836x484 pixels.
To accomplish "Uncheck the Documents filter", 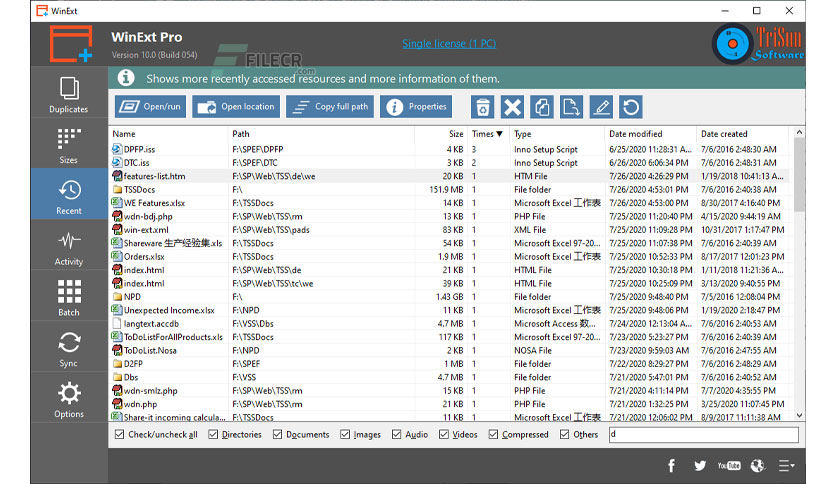I will point(277,434).
